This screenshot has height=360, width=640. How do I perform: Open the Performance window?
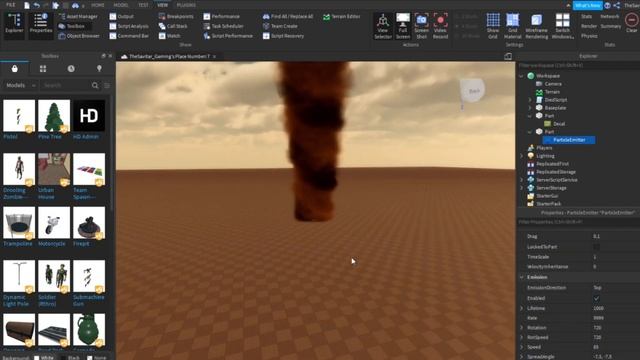(222, 16)
